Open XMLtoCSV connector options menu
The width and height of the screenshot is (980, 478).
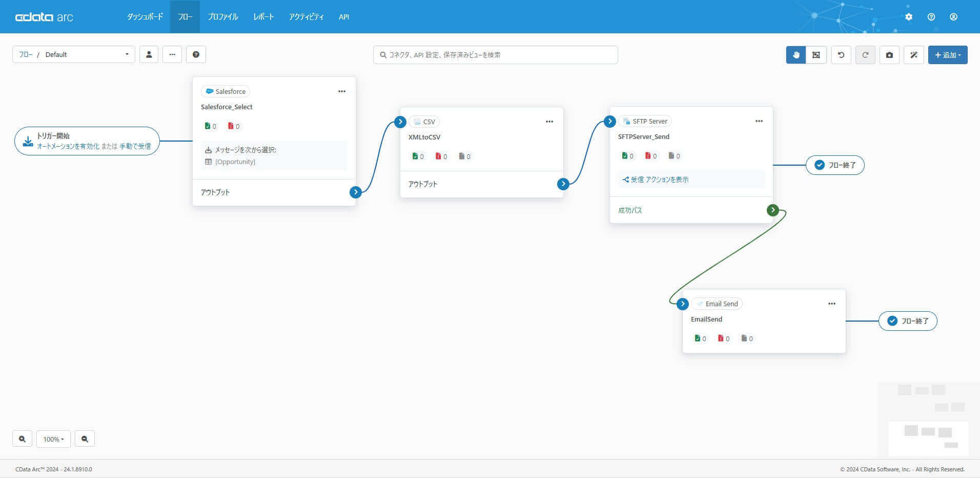click(549, 122)
